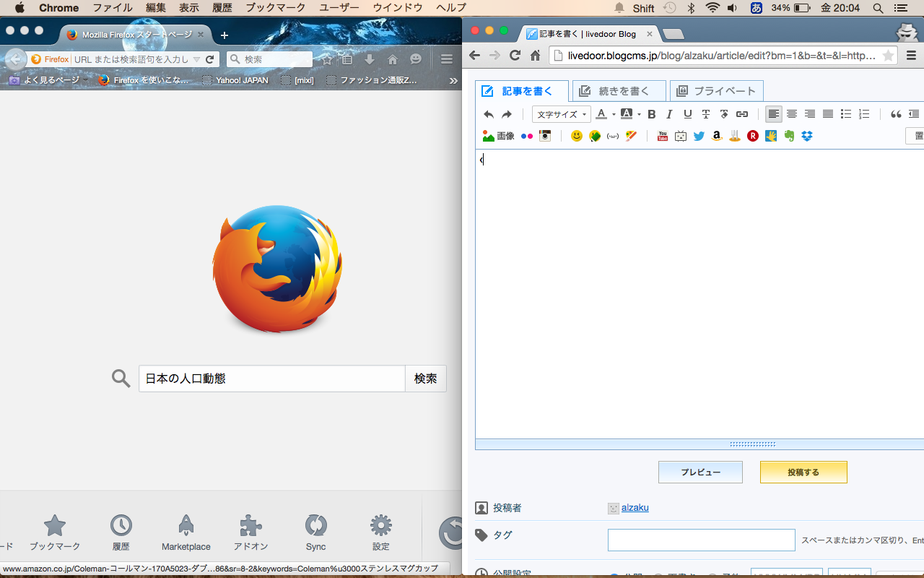Show hidden Firefox bookmarks with » chevron
Viewport: 924px width, 578px height.
coord(453,80)
